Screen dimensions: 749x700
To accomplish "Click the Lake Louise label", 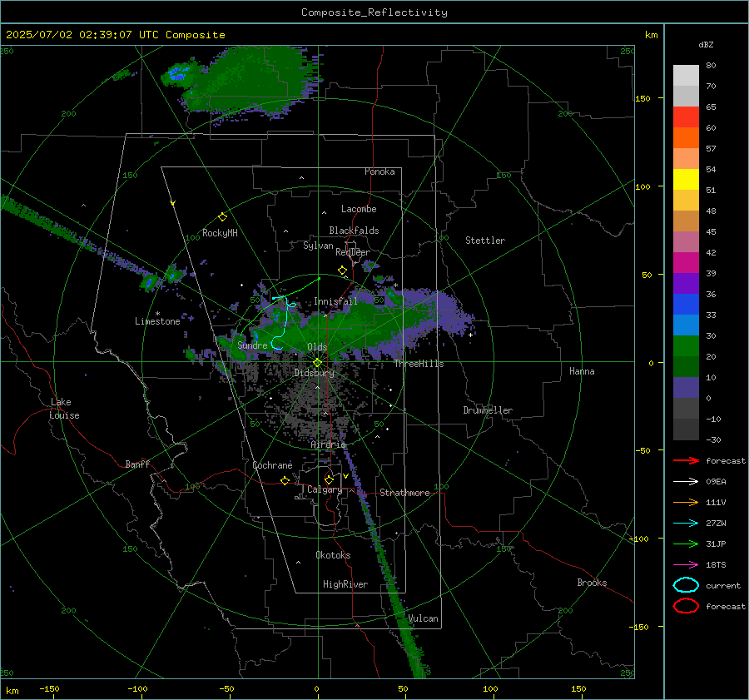I will pyautogui.click(x=64, y=409).
